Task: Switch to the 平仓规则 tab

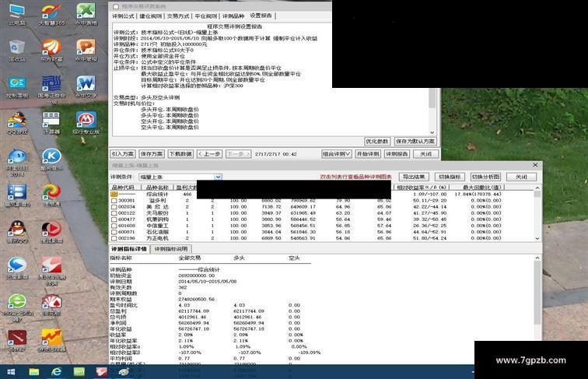Action: pos(206,16)
